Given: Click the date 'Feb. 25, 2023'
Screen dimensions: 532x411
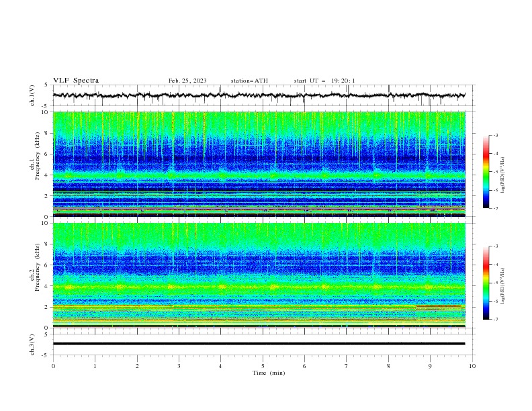Looking at the screenshot, I should tap(187, 81).
